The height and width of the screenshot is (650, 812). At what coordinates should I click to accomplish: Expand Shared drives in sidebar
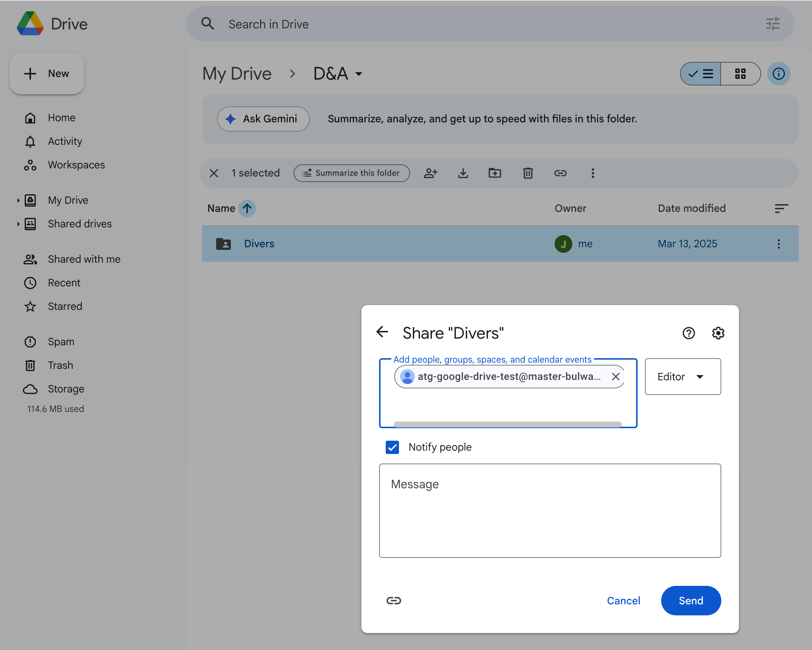pos(18,224)
